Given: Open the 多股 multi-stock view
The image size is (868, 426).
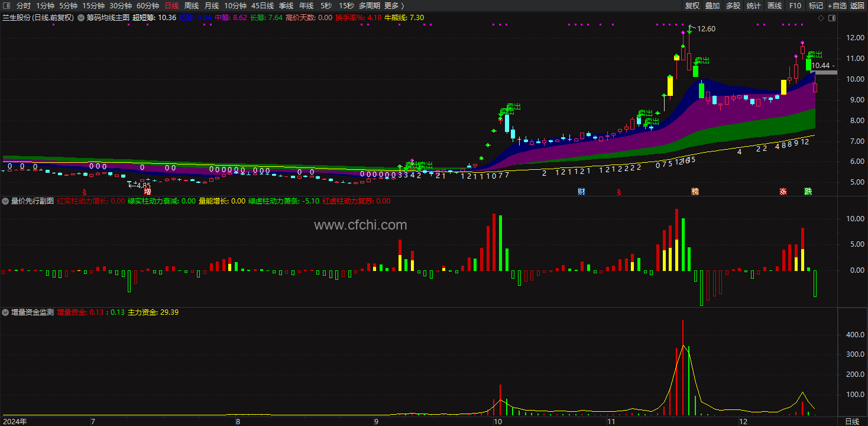Looking at the screenshot, I should point(733,5).
